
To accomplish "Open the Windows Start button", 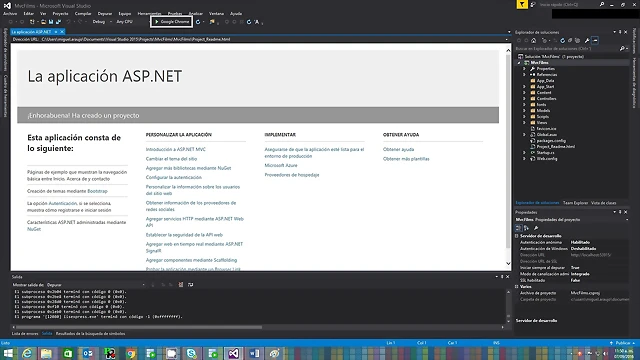I will [x=8, y=353].
